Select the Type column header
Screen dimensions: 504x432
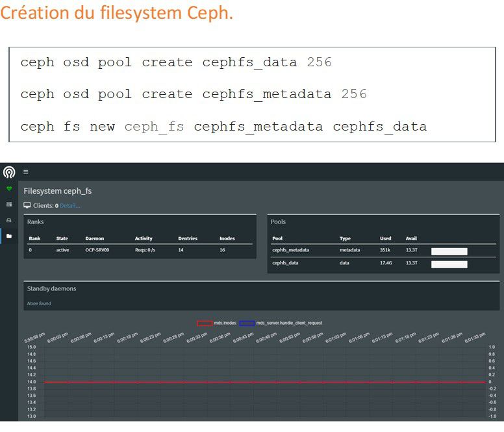(x=345, y=238)
